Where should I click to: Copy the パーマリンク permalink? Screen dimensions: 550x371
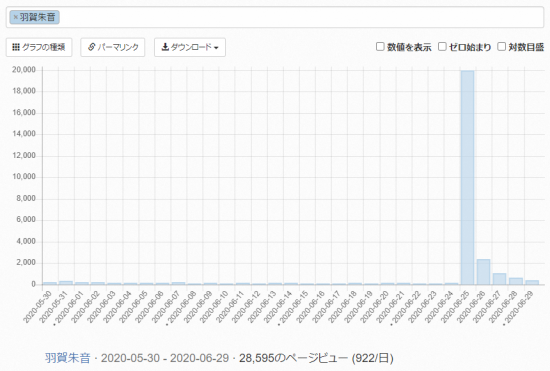pyautogui.click(x=113, y=47)
